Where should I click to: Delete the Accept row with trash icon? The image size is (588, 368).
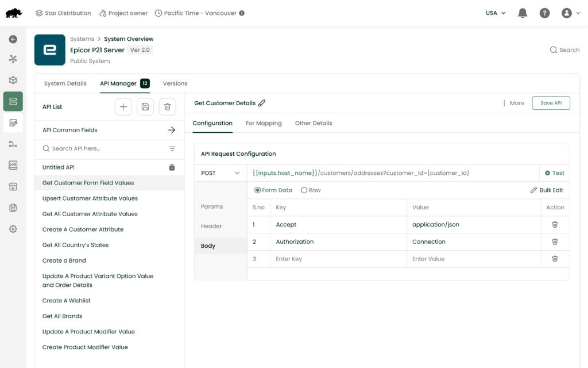[555, 225]
